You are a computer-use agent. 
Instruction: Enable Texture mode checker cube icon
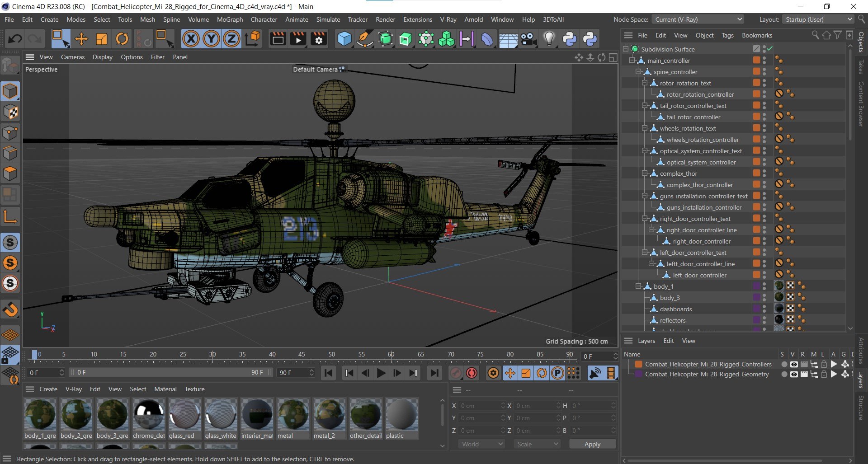click(10, 112)
